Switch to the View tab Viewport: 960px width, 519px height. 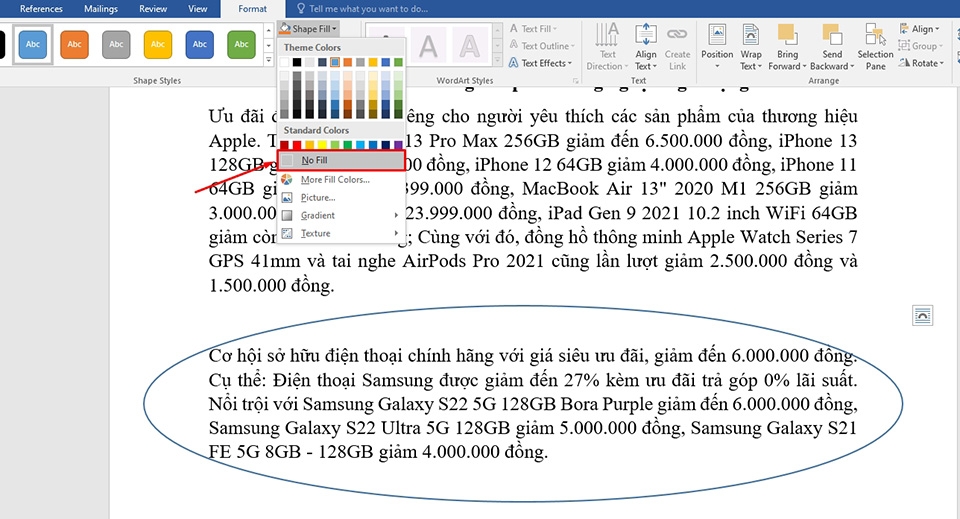[197, 9]
